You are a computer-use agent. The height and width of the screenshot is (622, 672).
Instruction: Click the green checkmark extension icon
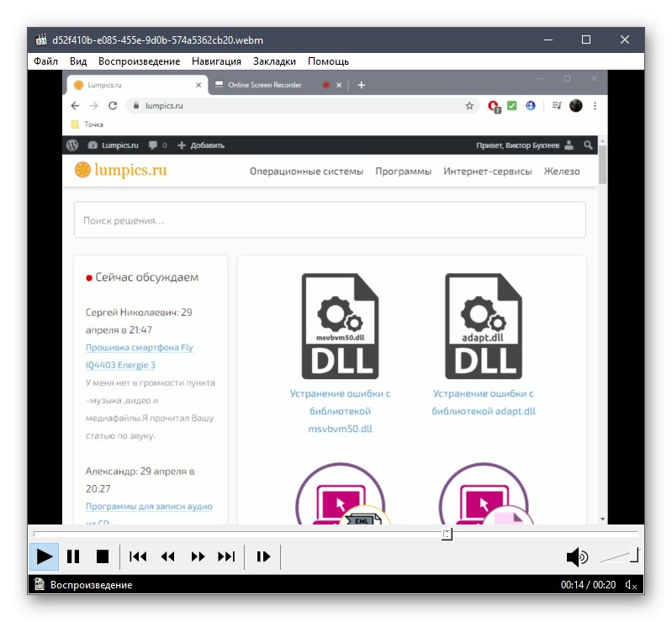[x=511, y=105]
